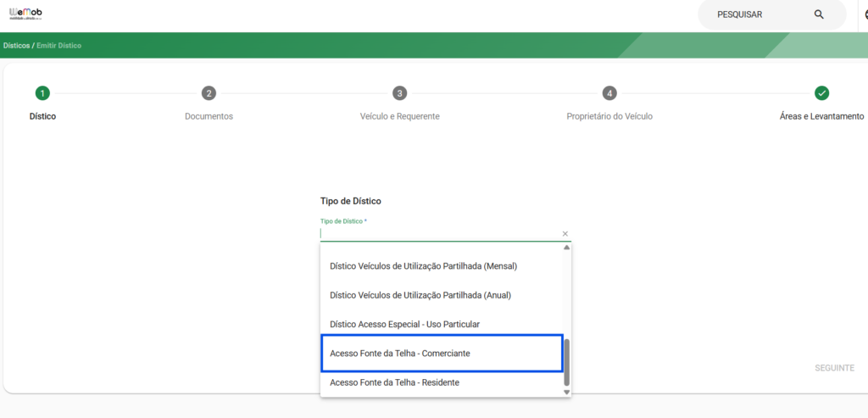
Task: Select the Proprietário do Veículo step label
Action: pyautogui.click(x=609, y=116)
